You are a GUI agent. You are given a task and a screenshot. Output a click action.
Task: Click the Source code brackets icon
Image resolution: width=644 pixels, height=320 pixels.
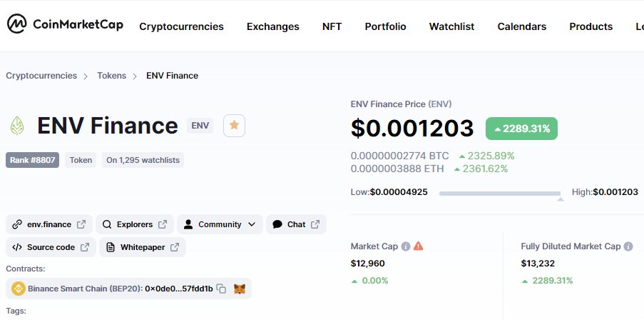(17, 247)
